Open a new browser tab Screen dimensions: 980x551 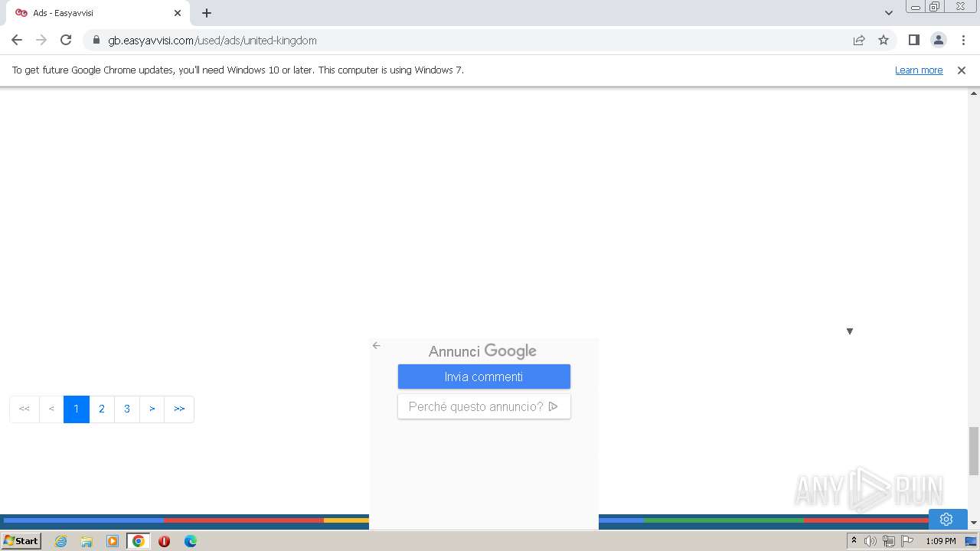(x=207, y=13)
